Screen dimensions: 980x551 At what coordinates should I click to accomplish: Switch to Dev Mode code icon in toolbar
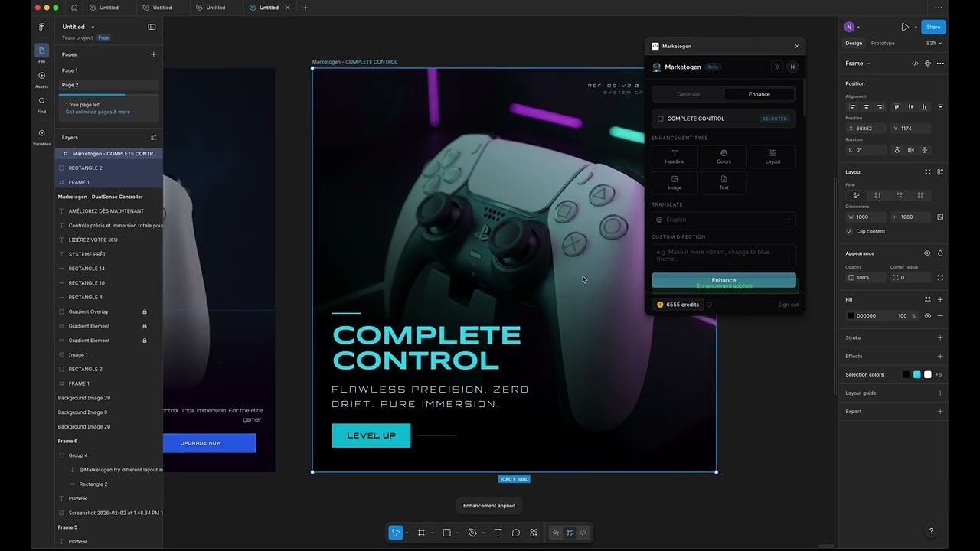(583, 533)
